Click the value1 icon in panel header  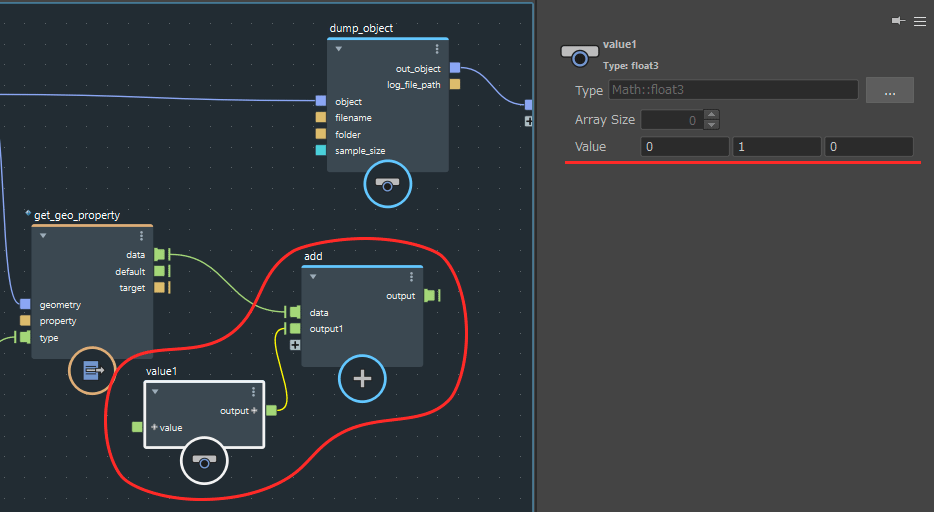point(580,55)
